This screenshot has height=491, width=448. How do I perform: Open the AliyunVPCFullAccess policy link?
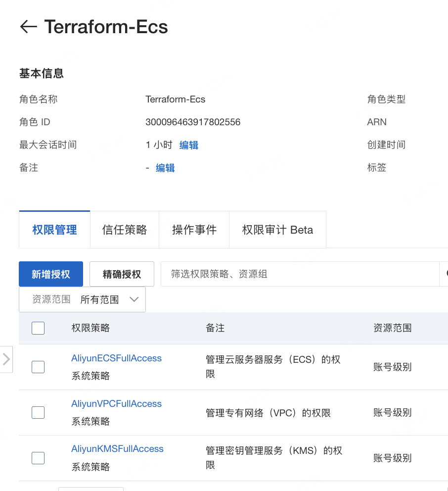coord(116,404)
